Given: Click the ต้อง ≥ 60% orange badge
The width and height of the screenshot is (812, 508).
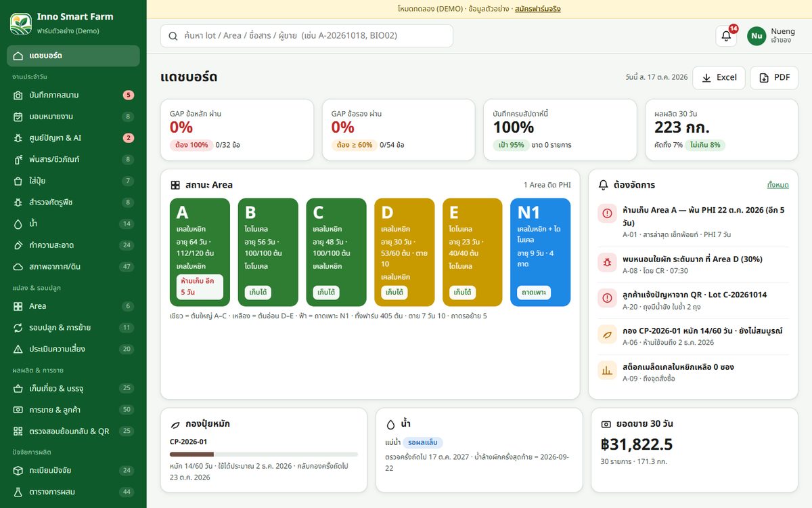Looking at the screenshot, I should 354,145.
